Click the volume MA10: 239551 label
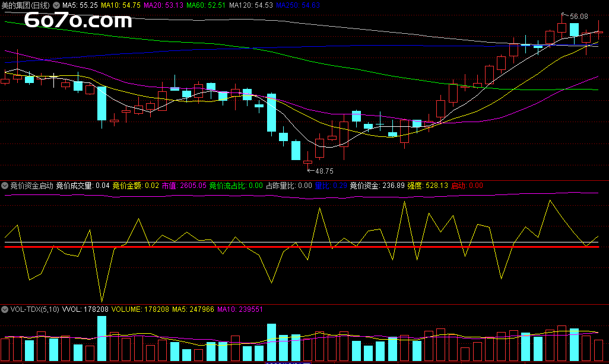The image size is (609, 364). 240,309
